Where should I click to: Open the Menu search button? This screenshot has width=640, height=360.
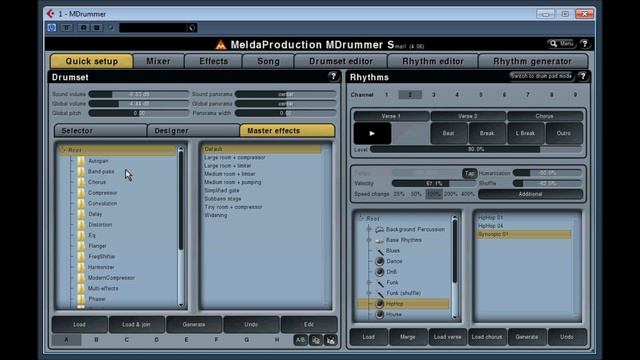(x=561, y=44)
